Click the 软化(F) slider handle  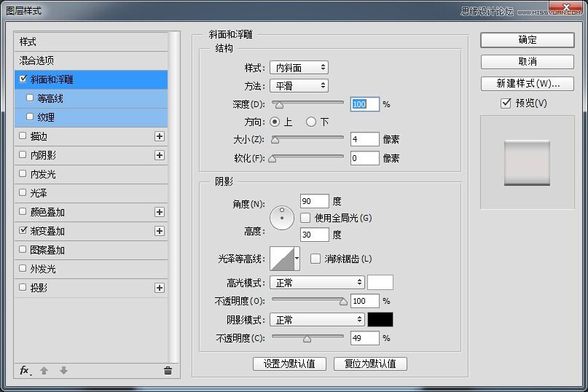click(x=273, y=159)
